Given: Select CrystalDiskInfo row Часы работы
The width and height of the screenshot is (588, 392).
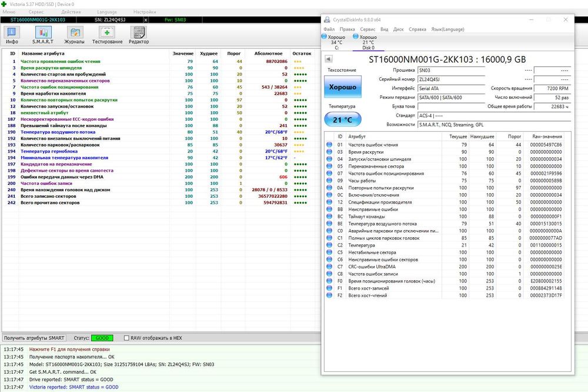Looking at the screenshot, I should [x=445, y=181].
